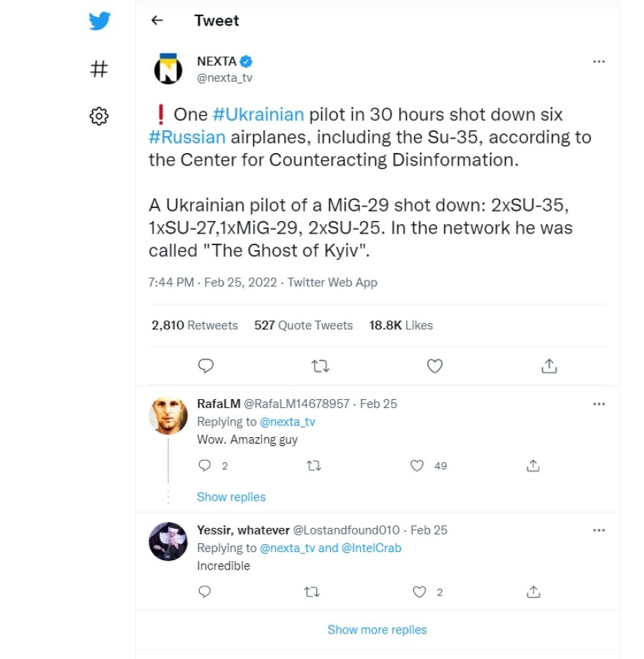This screenshot has width=644, height=659.
Task: Open the #Ukrainian hashtag link
Action: [x=258, y=114]
